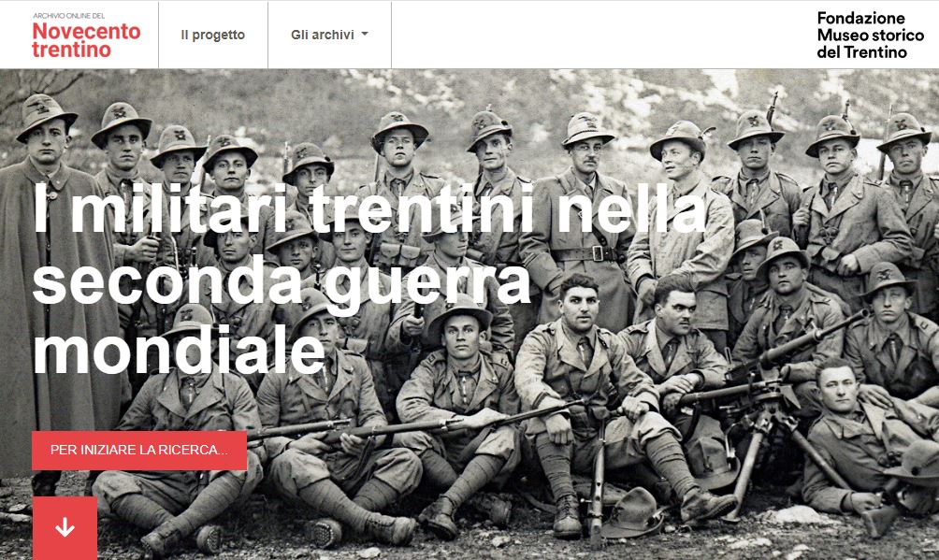This screenshot has height=560, width=939.
Task: Click the PER INIZIARE LA RICERCA... button
Action: tap(139, 450)
